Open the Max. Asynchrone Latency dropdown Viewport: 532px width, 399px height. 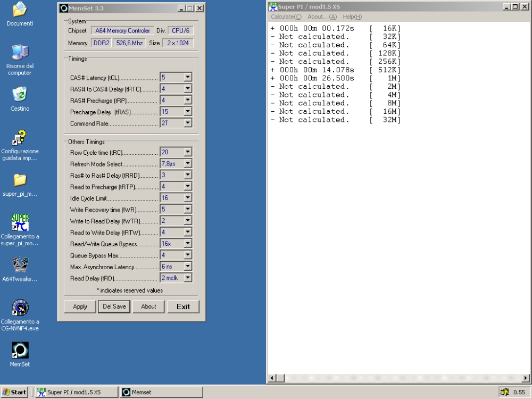coord(188,267)
